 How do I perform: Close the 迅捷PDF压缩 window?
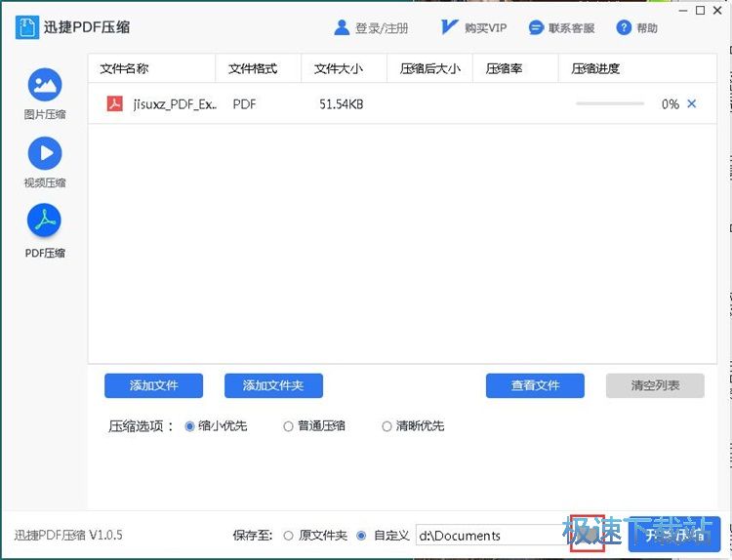click(x=717, y=11)
